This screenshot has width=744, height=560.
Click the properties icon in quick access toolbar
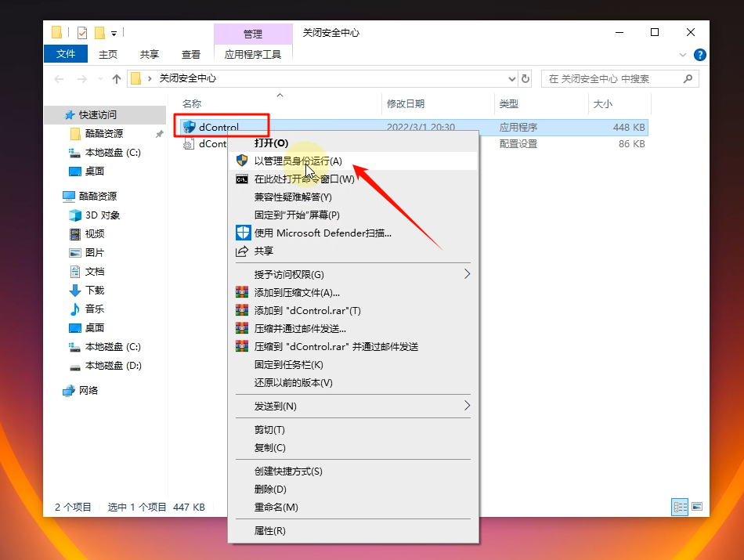click(x=82, y=33)
